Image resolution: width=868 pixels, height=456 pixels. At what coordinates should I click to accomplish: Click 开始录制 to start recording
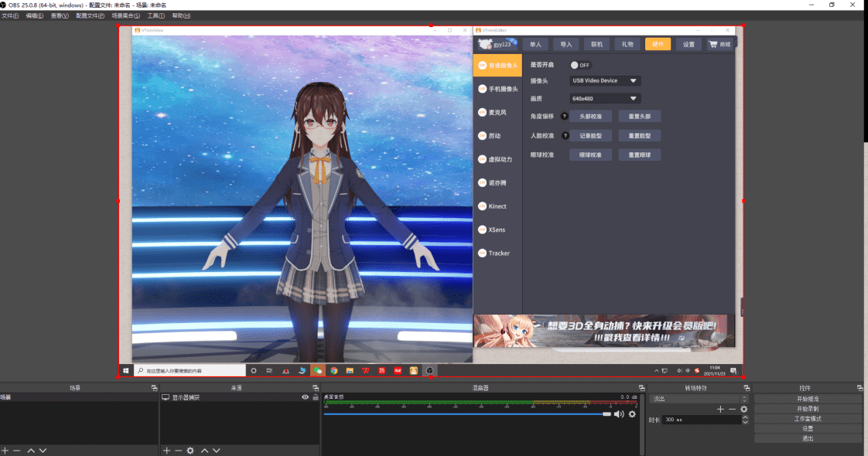(x=808, y=409)
